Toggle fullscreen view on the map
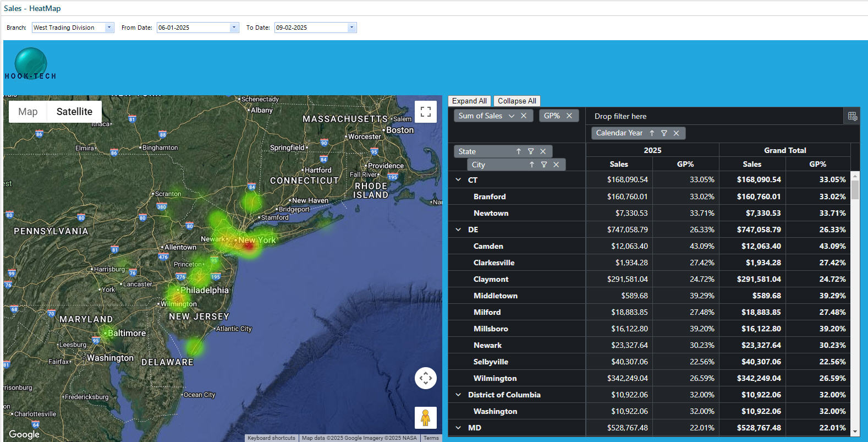The image size is (868, 442). pyautogui.click(x=425, y=112)
